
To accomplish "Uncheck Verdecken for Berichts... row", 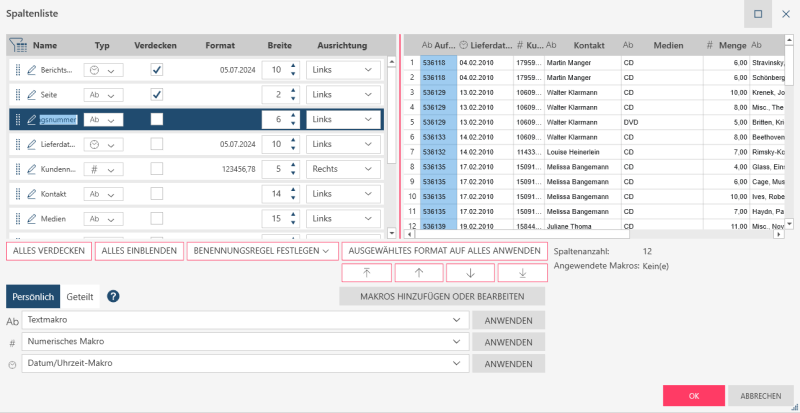I will tap(156, 70).
